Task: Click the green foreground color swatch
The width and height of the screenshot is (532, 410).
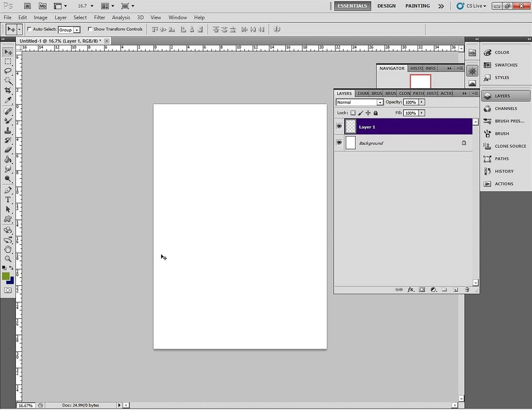Action: point(6,276)
